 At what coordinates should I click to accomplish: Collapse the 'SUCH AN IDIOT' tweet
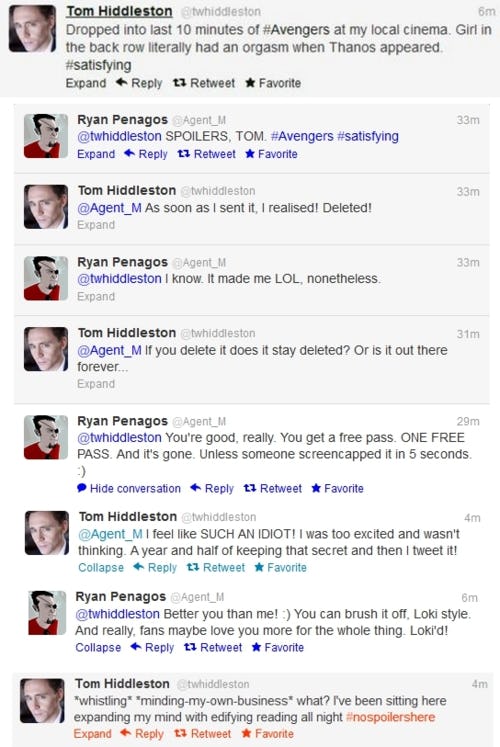(x=101, y=568)
